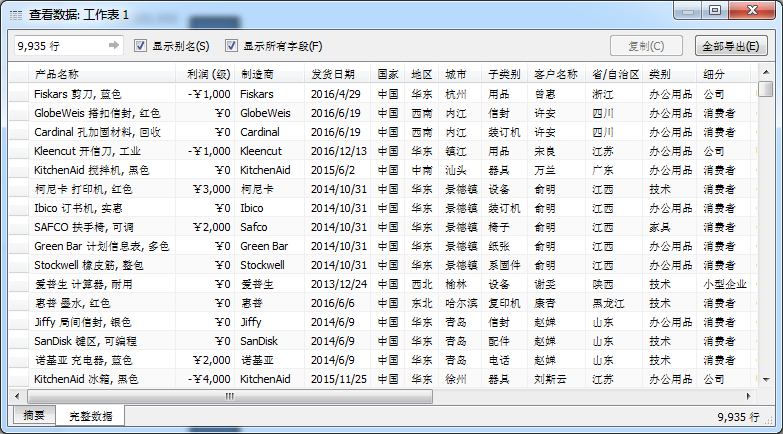
Task: Click the 利润 (级) column header
Action: tap(205, 74)
